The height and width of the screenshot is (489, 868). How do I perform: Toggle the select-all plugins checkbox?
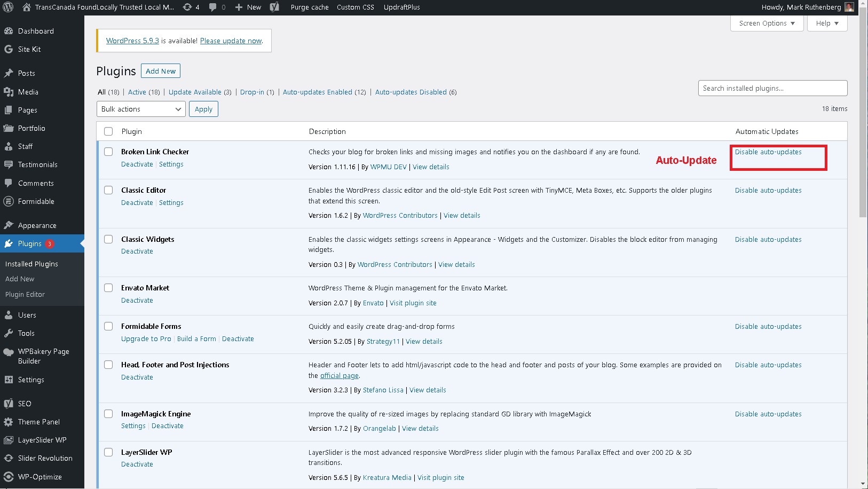108,131
